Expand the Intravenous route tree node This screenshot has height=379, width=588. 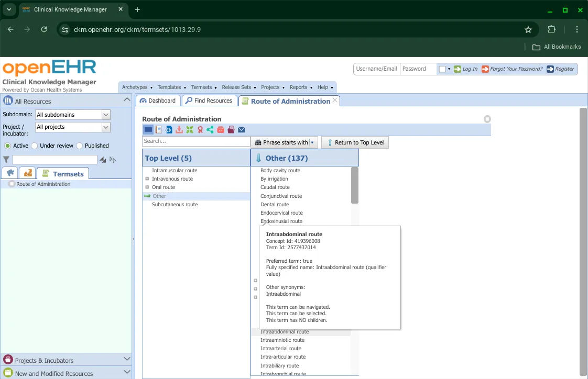[x=147, y=179]
